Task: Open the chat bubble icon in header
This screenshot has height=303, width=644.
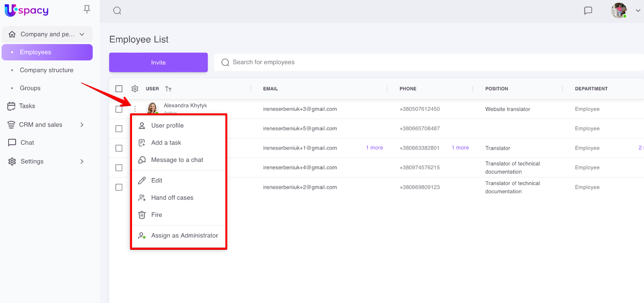Action: (x=588, y=11)
